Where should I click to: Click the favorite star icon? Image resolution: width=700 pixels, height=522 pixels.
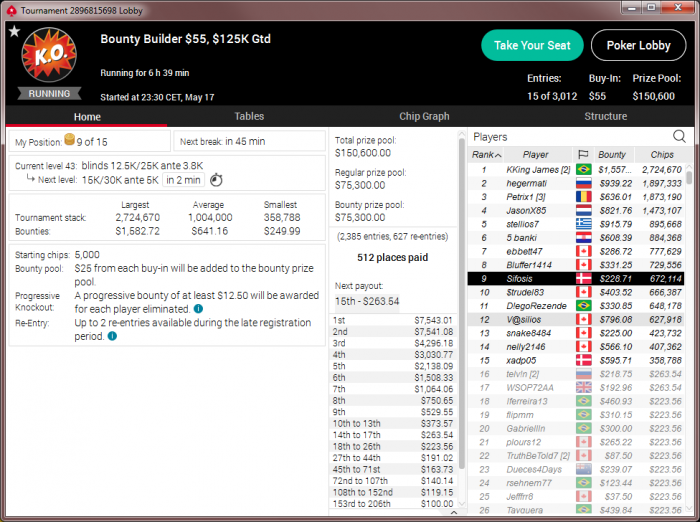point(14,31)
